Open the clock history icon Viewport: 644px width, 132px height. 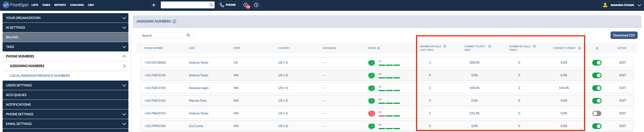256,5
